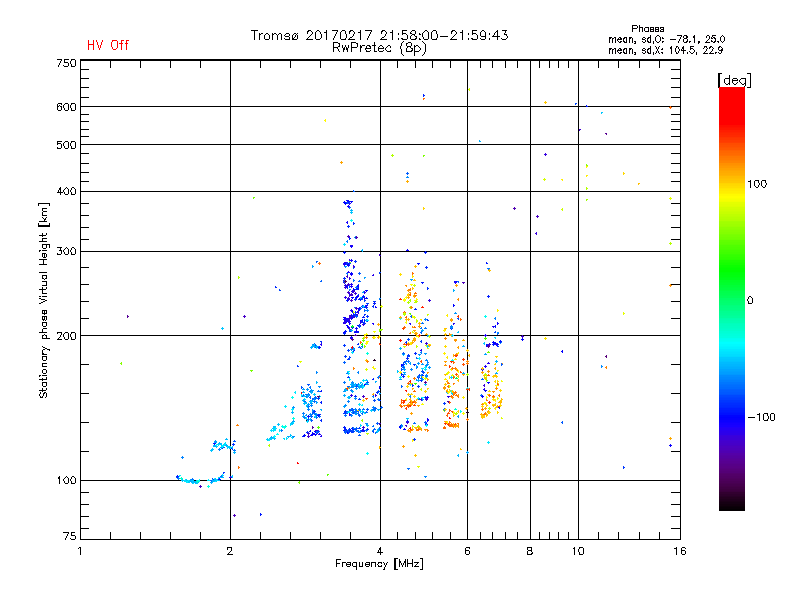Click the y-axis tick label '100' at bottom left
The width and height of the screenshot is (800, 600).
click(66, 480)
